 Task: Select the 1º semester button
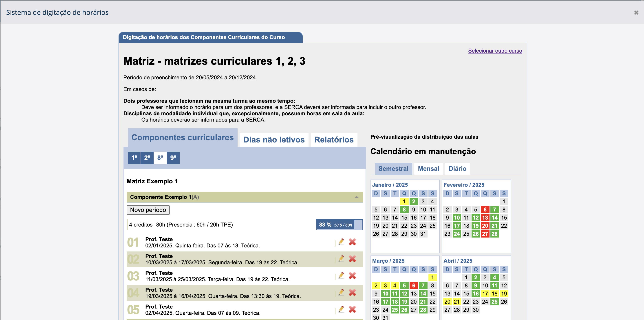point(134,158)
